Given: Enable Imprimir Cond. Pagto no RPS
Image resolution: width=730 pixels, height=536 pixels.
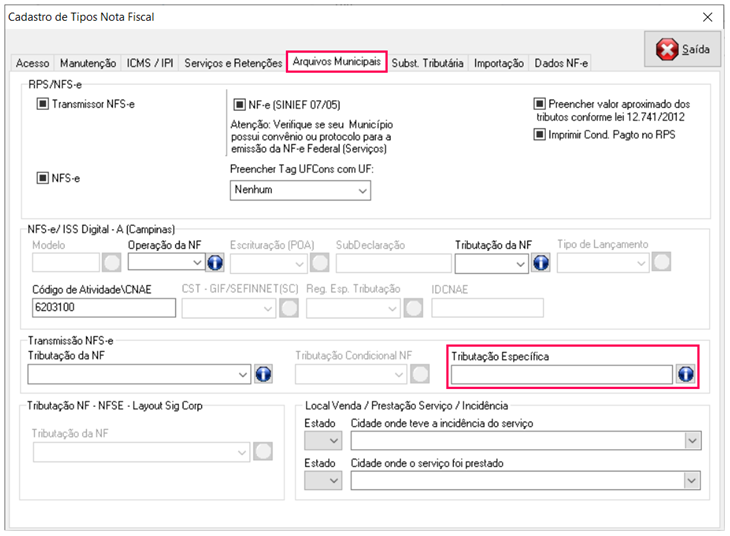Looking at the screenshot, I should (x=540, y=134).
